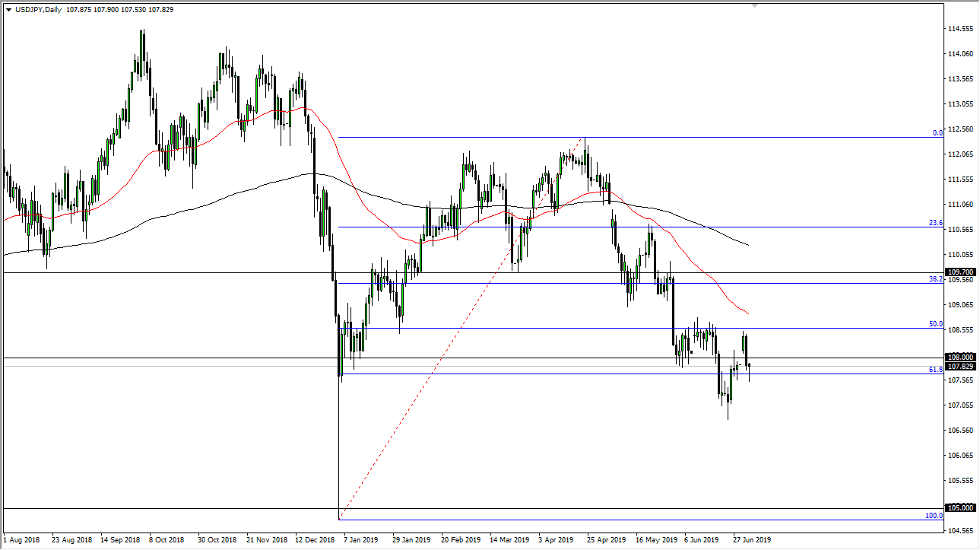The width and height of the screenshot is (980, 550).
Task: Click the 7 Jan 2019 date label
Action: tap(362, 539)
